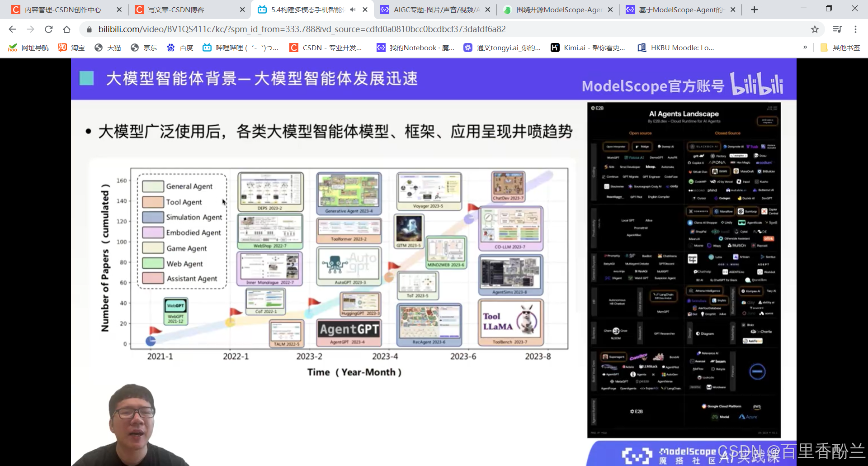Open 淘宝 bookmark
This screenshot has height=466, width=868.
[x=71, y=48]
